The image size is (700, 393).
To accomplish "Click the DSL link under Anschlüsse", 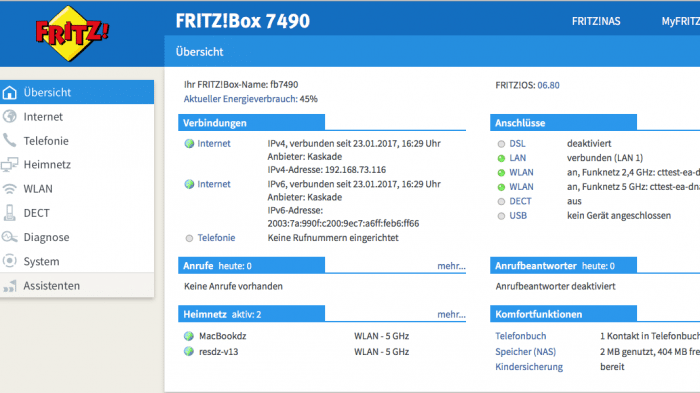I will tap(517, 143).
